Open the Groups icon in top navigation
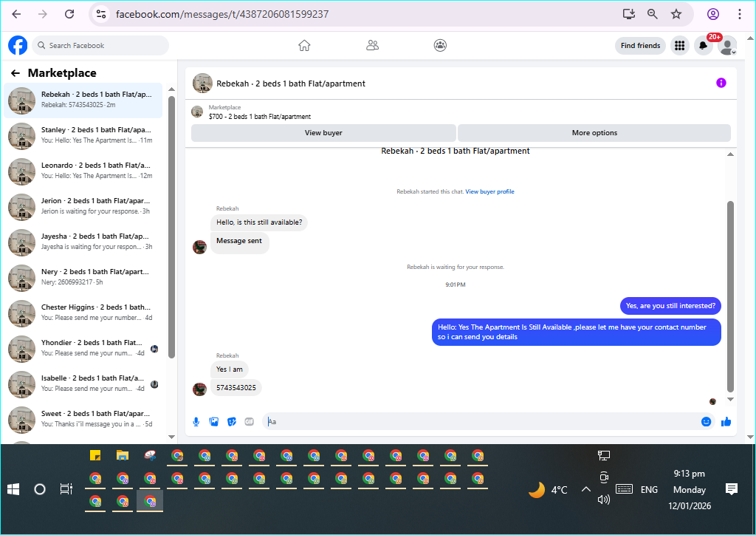The width and height of the screenshot is (756, 535). (x=440, y=45)
